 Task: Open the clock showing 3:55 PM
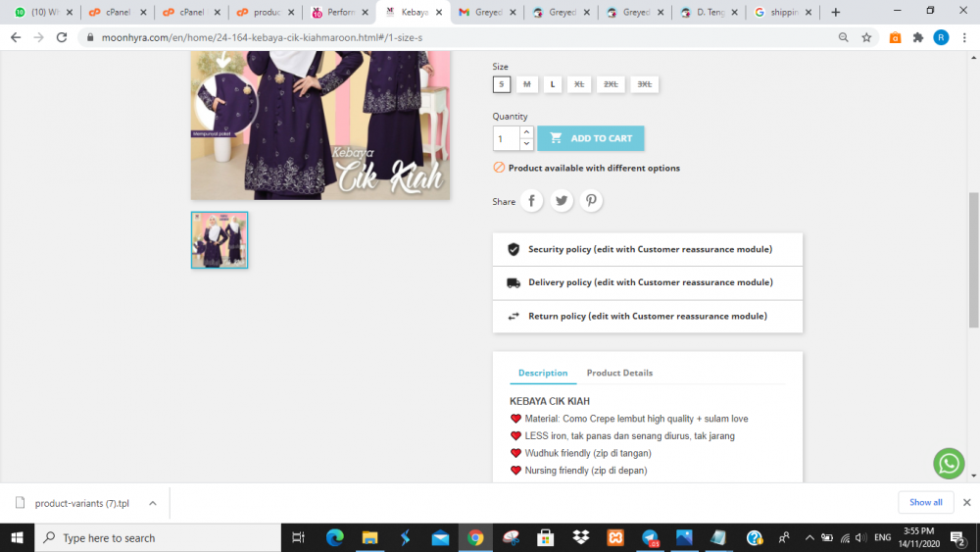(919, 537)
